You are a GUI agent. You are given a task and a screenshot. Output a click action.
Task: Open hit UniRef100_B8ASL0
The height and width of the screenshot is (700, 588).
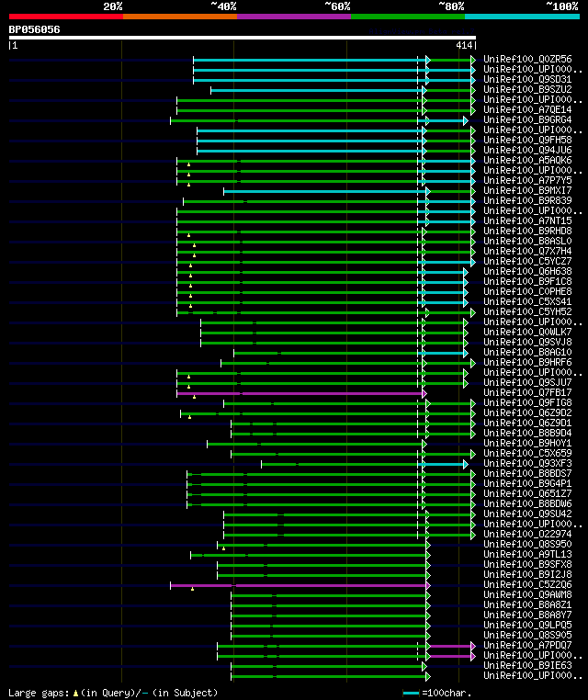[527, 241]
